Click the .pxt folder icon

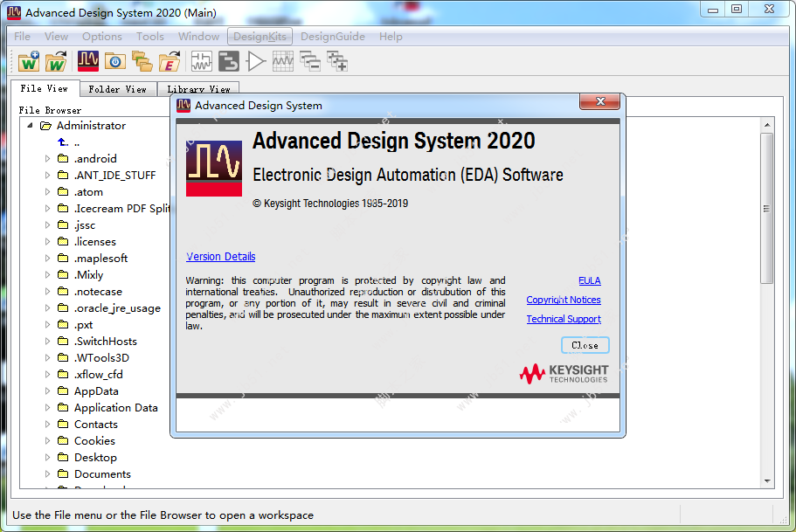coord(63,324)
